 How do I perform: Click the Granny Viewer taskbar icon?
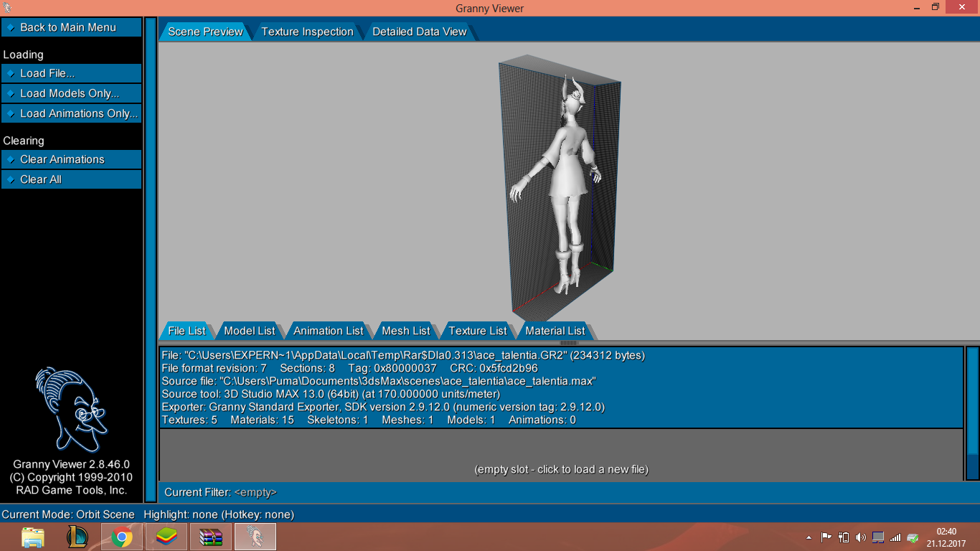pos(255,537)
